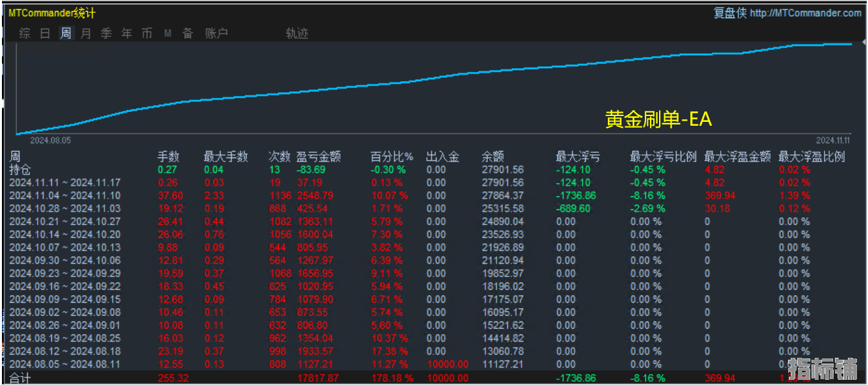The width and height of the screenshot is (868, 385).
Task: Click the active 周 weekly tab
Action: [66, 33]
